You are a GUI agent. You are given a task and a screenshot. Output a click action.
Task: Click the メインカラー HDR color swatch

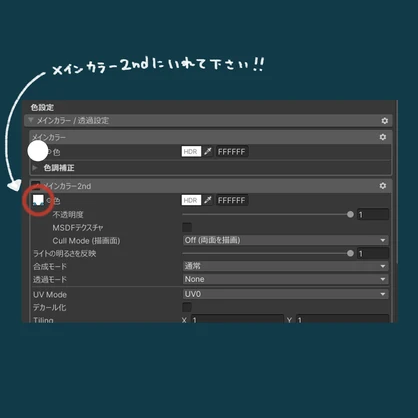click(x=191, y=152)
